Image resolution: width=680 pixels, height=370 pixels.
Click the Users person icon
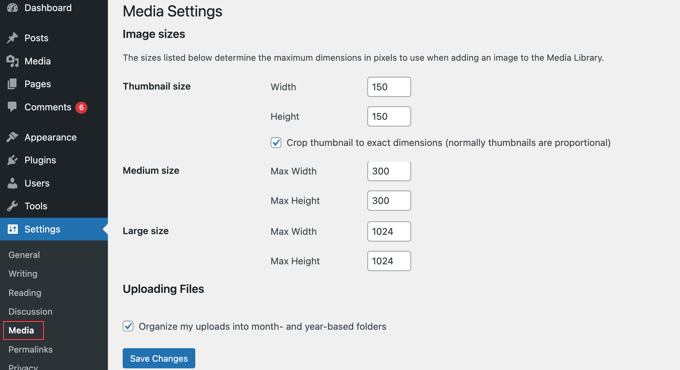[x=12, y=183]
